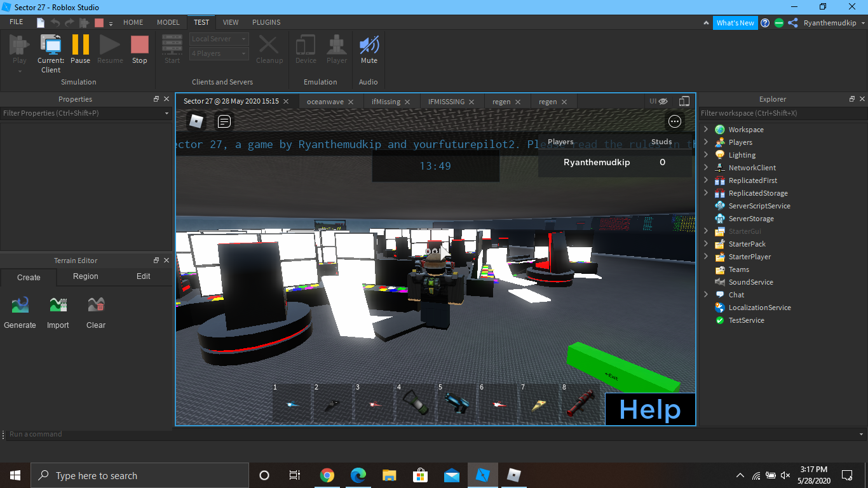The width and height of the screenshot is (868, 488).
Task: Click the share icon beside the username
Action: [x=793, y=23]
